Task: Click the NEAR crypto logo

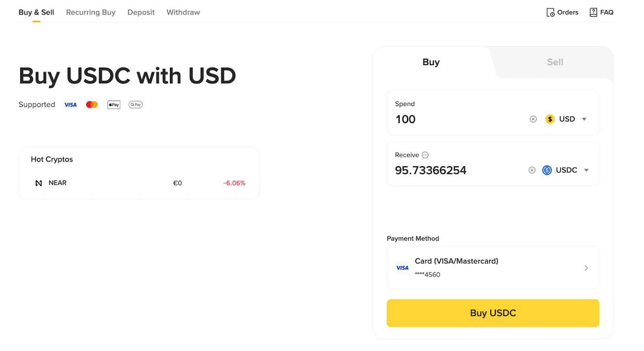Action: click(39, 183)
